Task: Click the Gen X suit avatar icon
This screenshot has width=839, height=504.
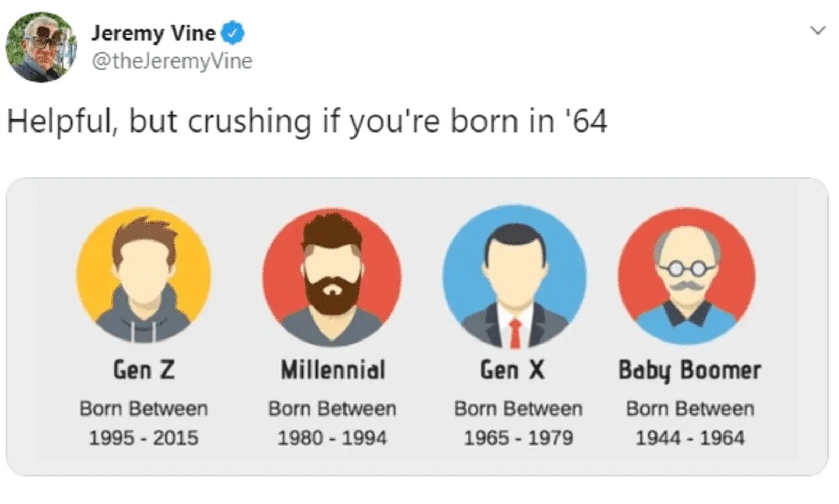Action: pyautogui.click(x=514, y=276)
